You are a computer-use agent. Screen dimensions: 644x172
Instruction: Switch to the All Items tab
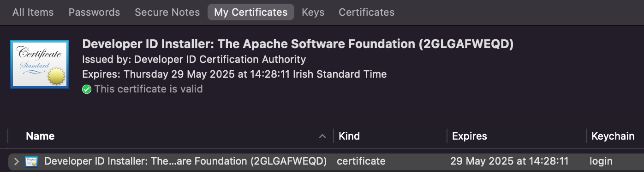tap(33, 12)
